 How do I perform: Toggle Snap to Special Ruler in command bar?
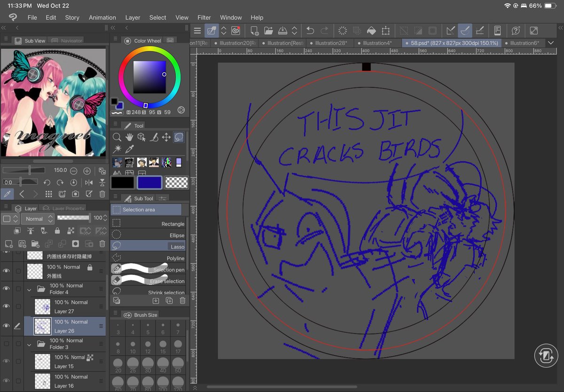point(465,31)
